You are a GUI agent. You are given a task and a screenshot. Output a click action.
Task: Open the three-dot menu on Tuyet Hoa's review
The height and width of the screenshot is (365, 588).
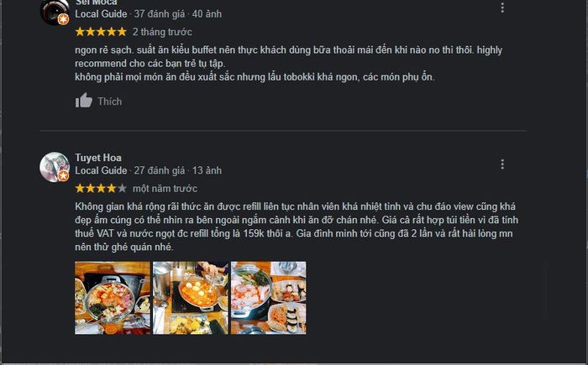click(502, 164)
